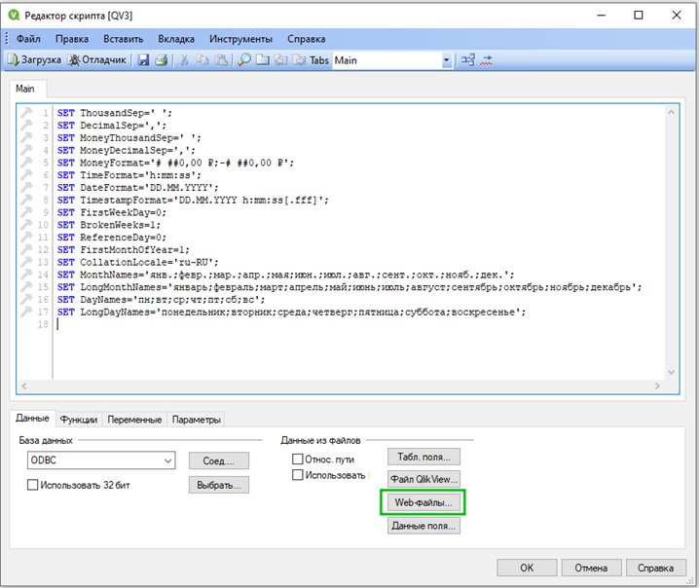Open the Отладчик debugger
The height and width of the screenshot is (588, 700).
pos(97,59)
